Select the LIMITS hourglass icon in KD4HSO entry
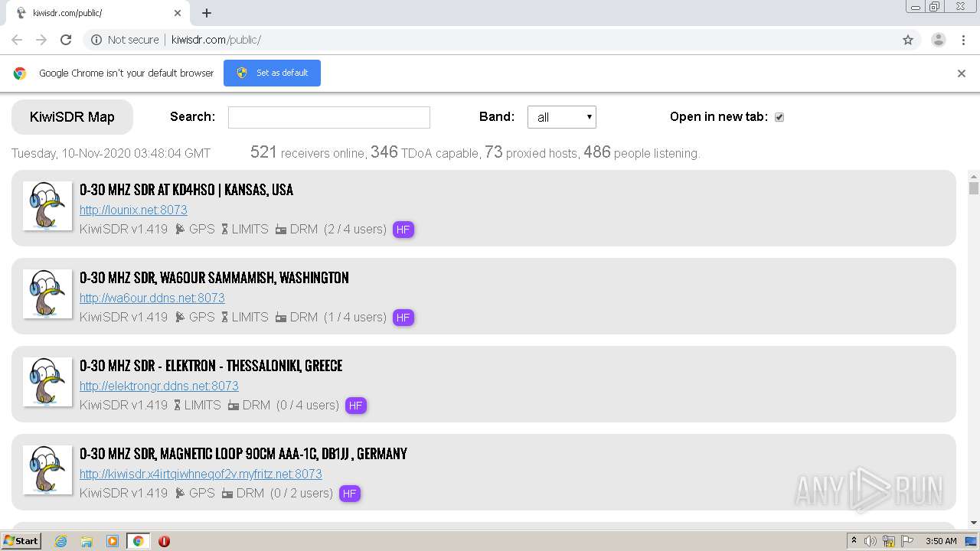Image resolution: width=980 pixels, height=551 pixels. [225, 229]
